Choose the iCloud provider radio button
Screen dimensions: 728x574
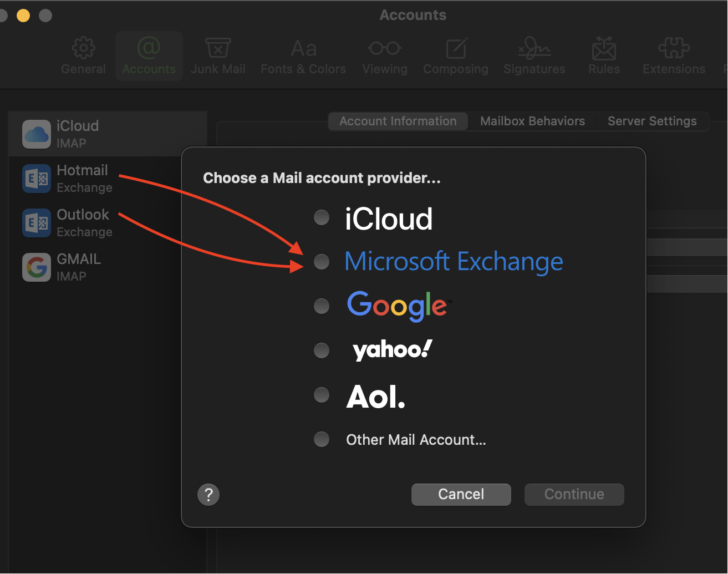tap(322, 217)
